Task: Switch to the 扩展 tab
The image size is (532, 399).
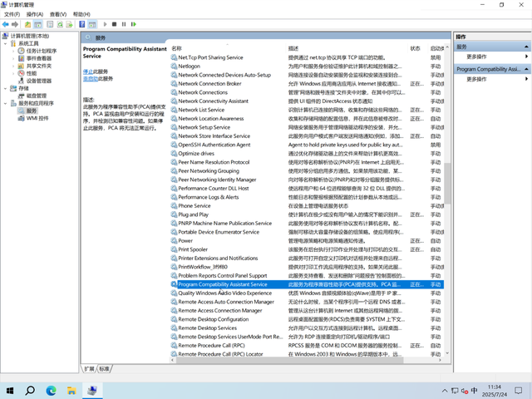Action: (89, 368)
